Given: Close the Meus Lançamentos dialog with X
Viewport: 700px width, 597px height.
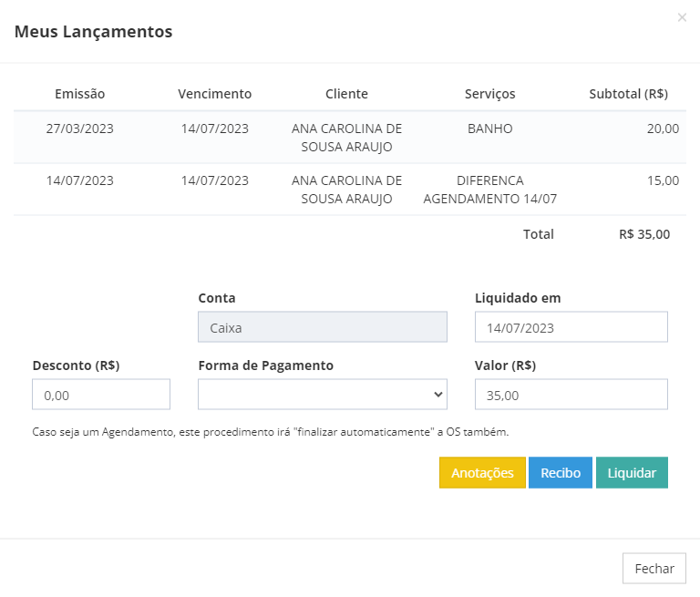Looking at the screenshot, I should click(682, 17).
